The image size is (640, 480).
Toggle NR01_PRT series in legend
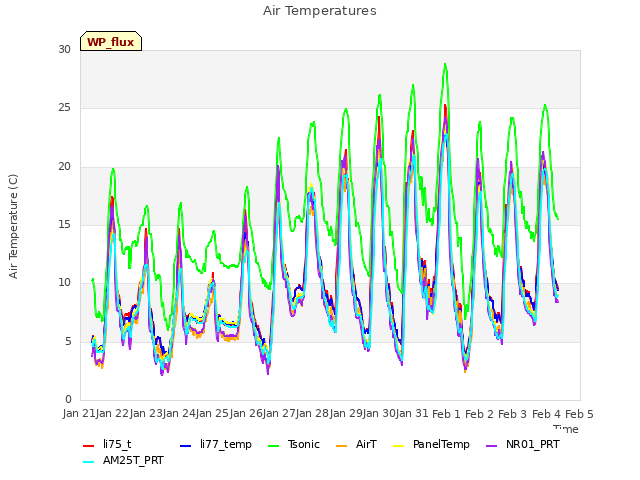click(x=523, y=444)
